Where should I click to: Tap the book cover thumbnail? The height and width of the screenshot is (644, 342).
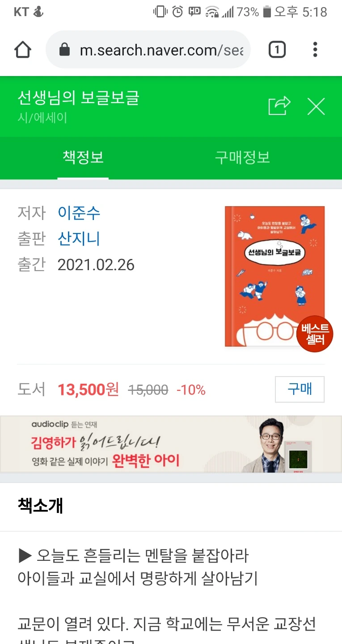[274, 276]
